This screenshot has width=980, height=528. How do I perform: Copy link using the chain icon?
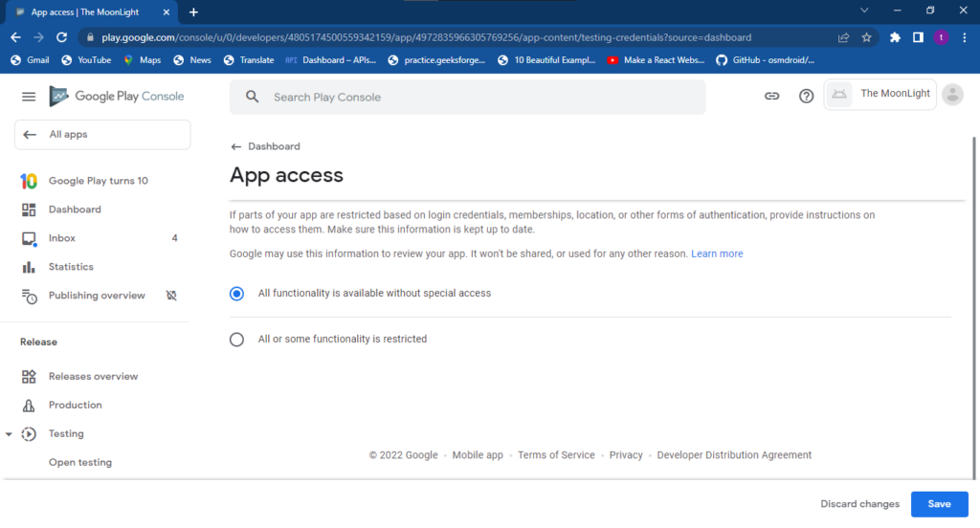pos(772,97)
